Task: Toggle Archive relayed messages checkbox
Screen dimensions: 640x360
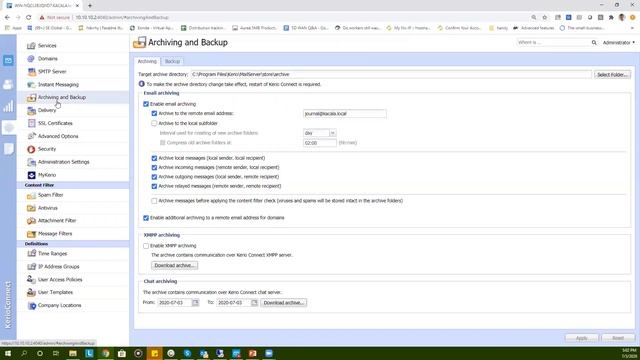Action: 154,186
